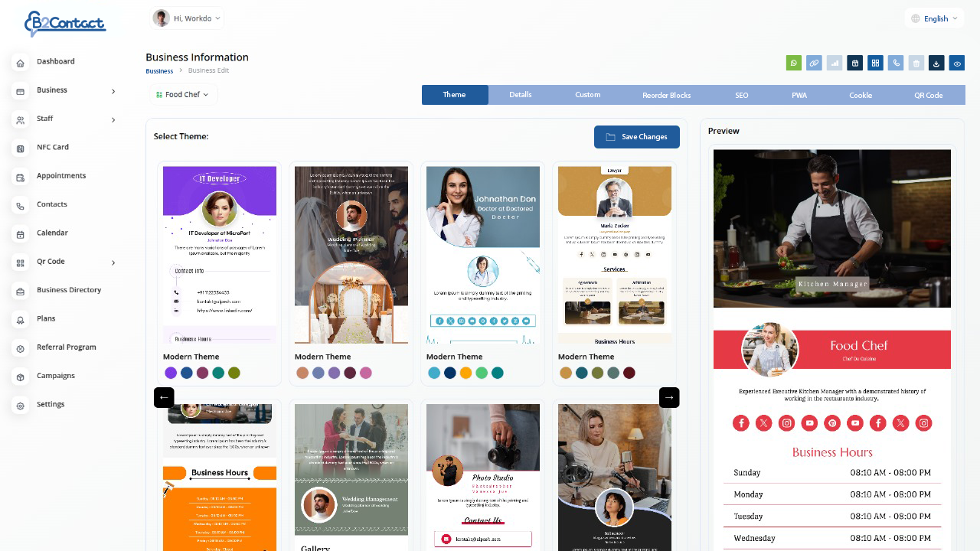Open the Hi, Workdo user dropdown
980x551 pixels.
click(188, 18)
